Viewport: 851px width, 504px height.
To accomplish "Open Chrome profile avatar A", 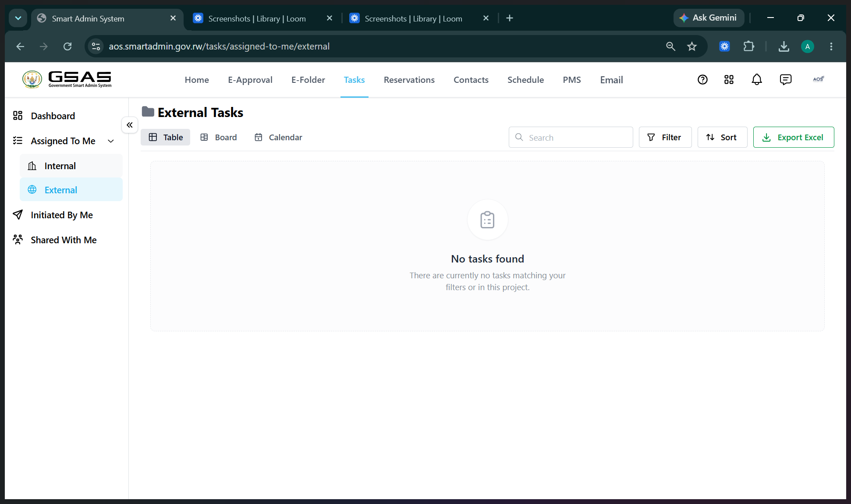I will (x=808, y=46).
